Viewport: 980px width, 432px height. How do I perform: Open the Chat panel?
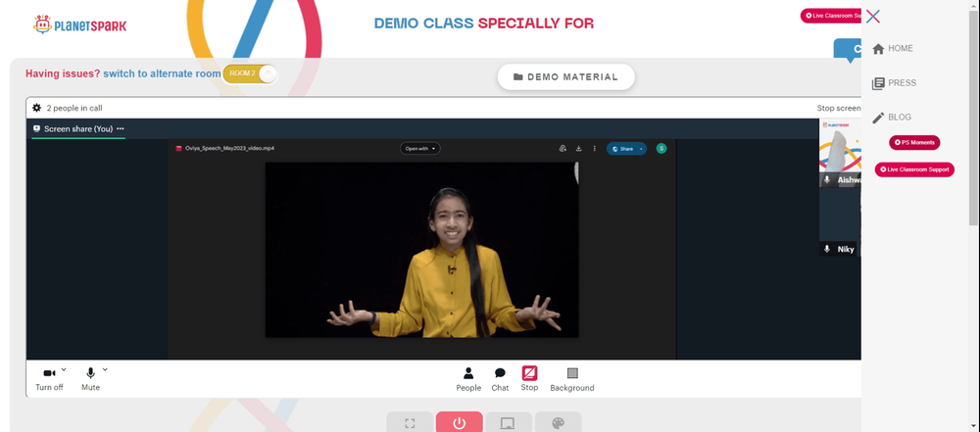click(x=500, y=379)
